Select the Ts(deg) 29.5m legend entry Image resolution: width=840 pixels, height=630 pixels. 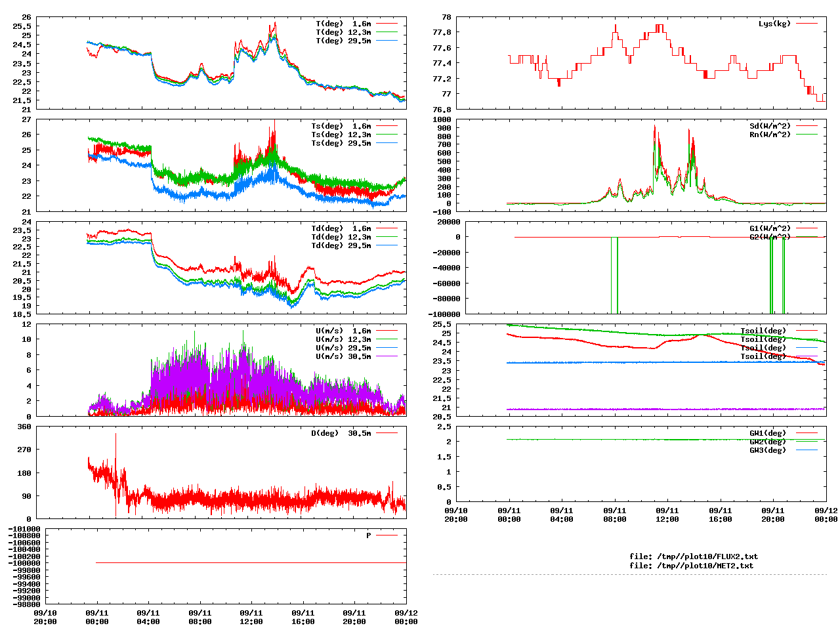(x=341, y=143)
